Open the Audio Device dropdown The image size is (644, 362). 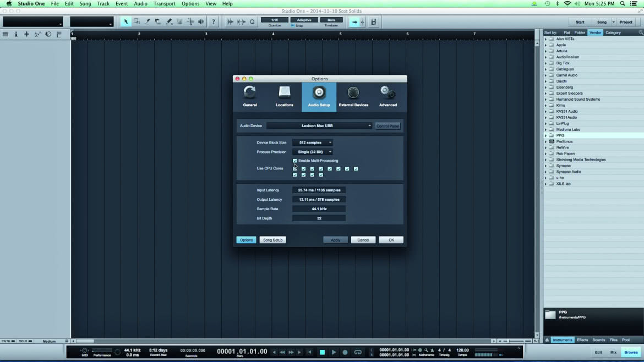click(320, 125)
